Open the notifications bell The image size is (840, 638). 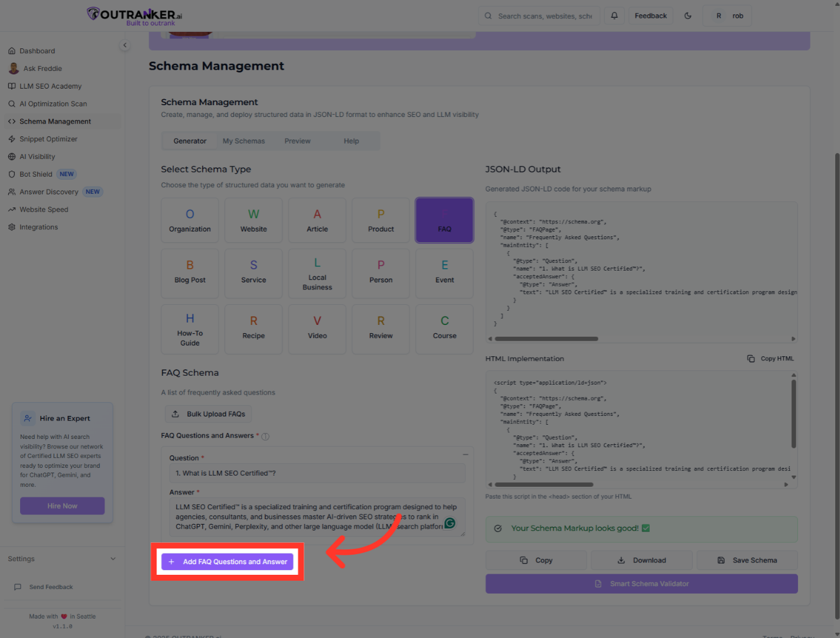pos(614,16)
